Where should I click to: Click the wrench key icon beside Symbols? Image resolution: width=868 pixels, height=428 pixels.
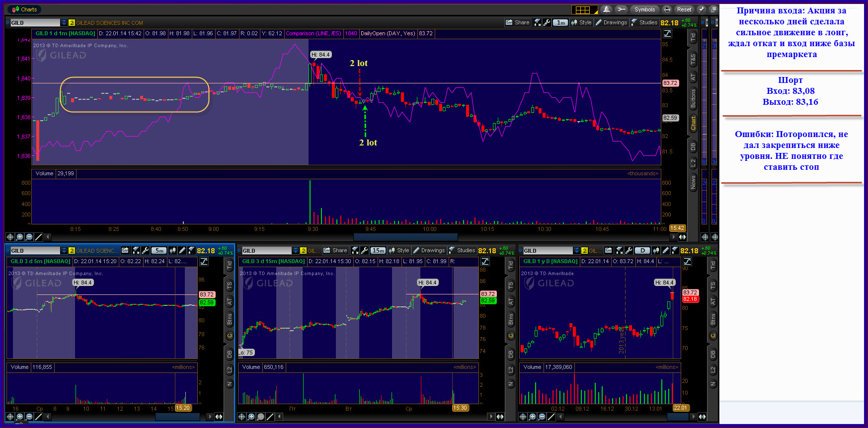[621, 9]
